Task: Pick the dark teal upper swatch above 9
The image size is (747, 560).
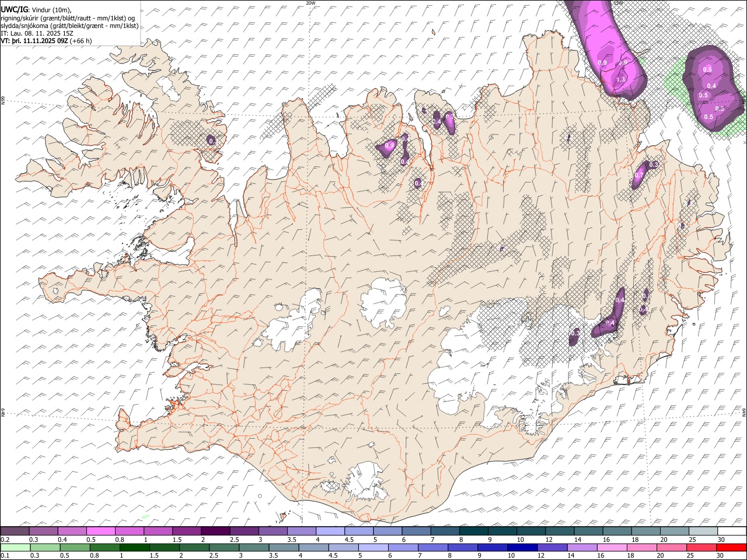Action: tap(502, 531)
